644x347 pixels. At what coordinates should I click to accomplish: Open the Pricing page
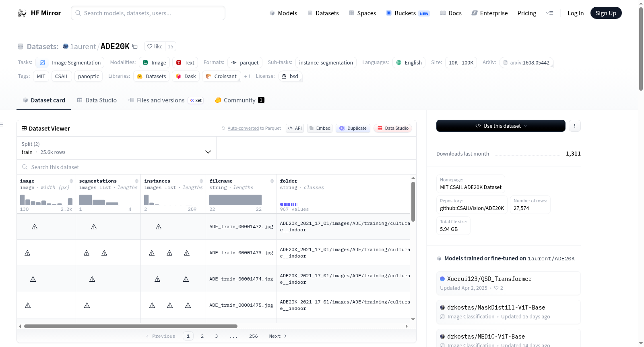pyautogui.click(x=527, y=13)
